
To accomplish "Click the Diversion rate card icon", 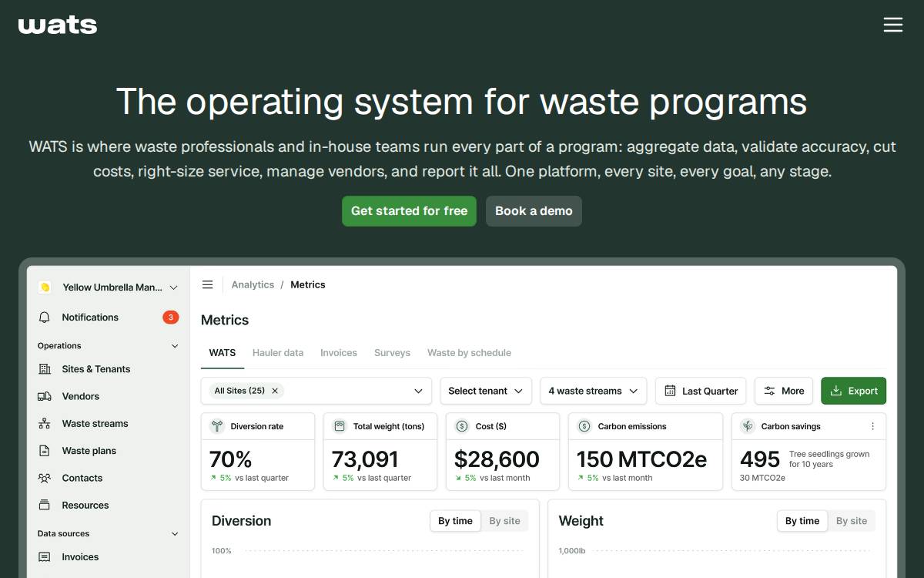I will [x=216, y=426].
